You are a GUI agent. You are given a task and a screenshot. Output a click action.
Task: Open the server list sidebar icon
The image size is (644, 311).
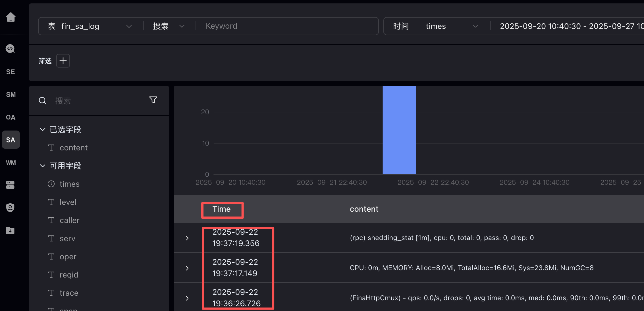click(11, 185)
